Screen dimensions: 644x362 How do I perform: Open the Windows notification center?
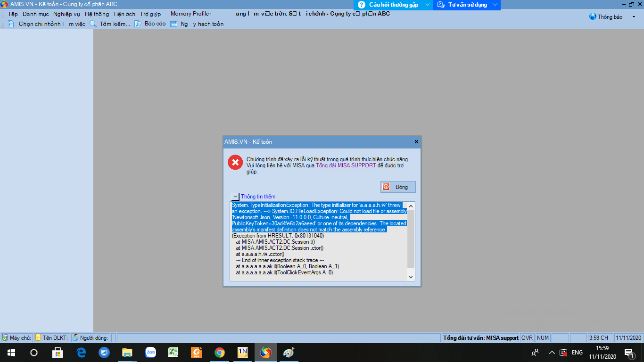pos(629,353)
